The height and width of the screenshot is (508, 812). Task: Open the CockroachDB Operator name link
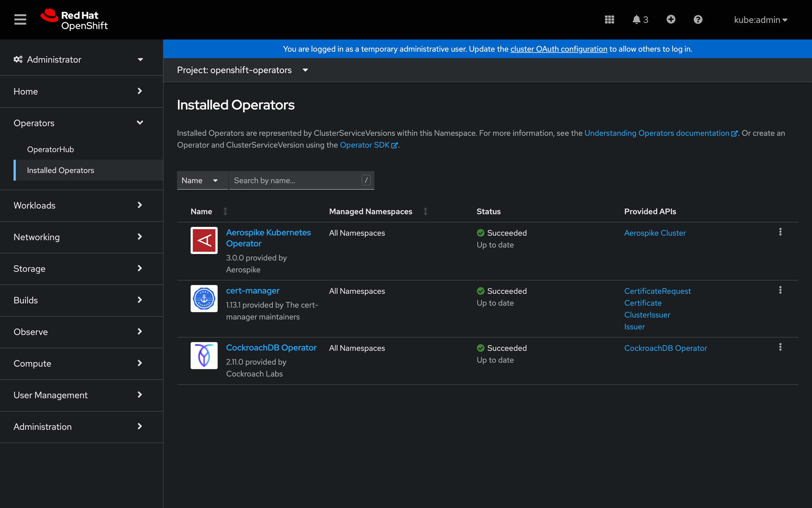tap(271, 347)
